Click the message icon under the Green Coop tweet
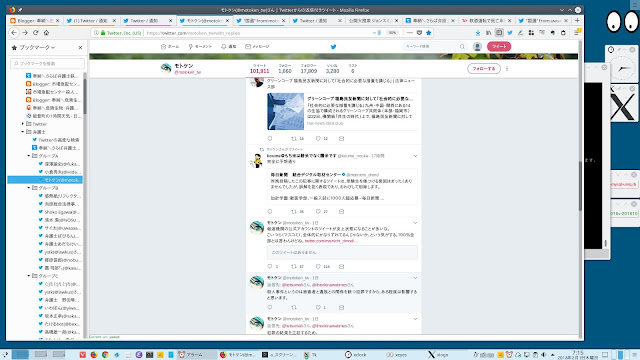The width and height of the screenshot is (640, 360). click(342, 138)
